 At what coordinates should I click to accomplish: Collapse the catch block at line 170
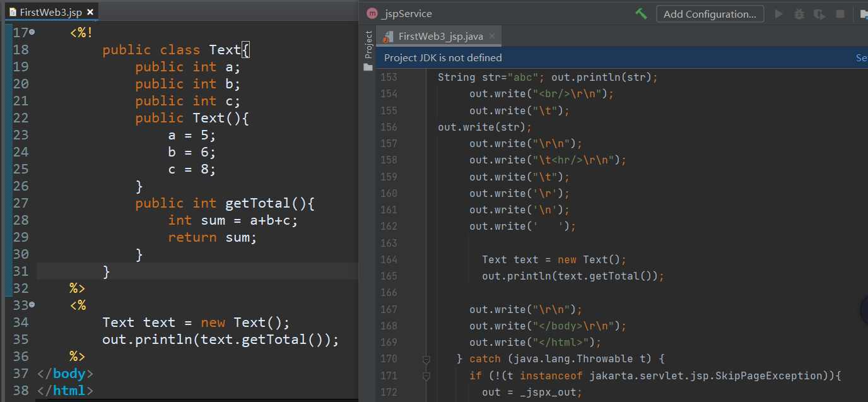point(426,359)
